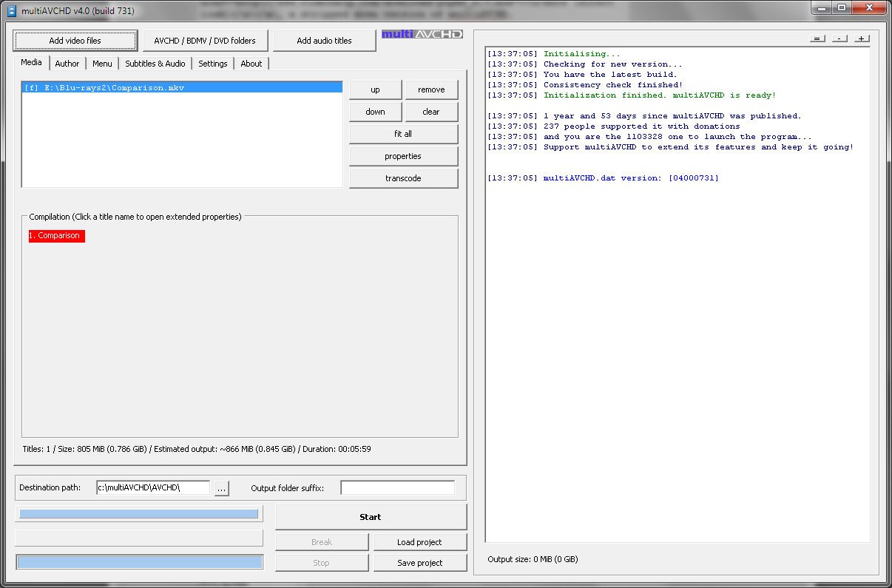Click the top progress bar
This screenshot has height=588, width=892.
tap(139, 514)
